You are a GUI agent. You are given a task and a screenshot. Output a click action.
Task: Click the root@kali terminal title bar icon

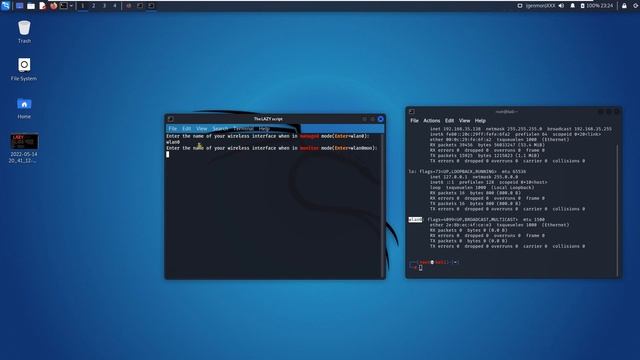(412, 111)
